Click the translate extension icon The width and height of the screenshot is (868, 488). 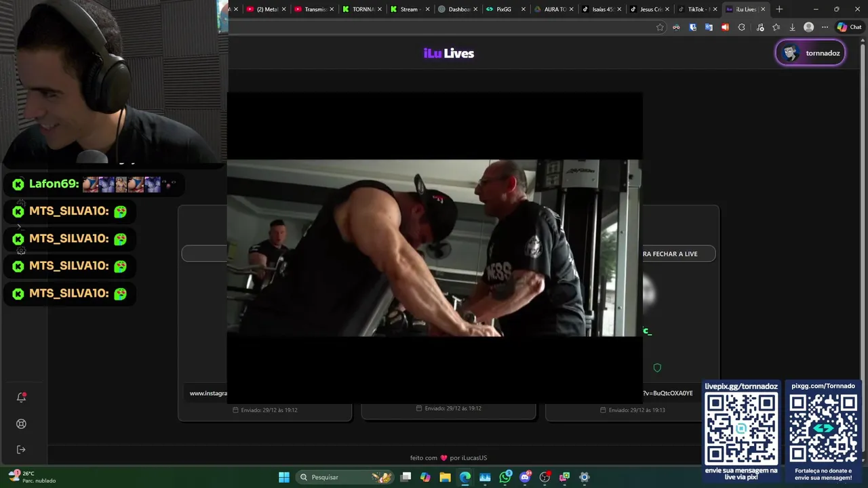click(x=709, y=27)
